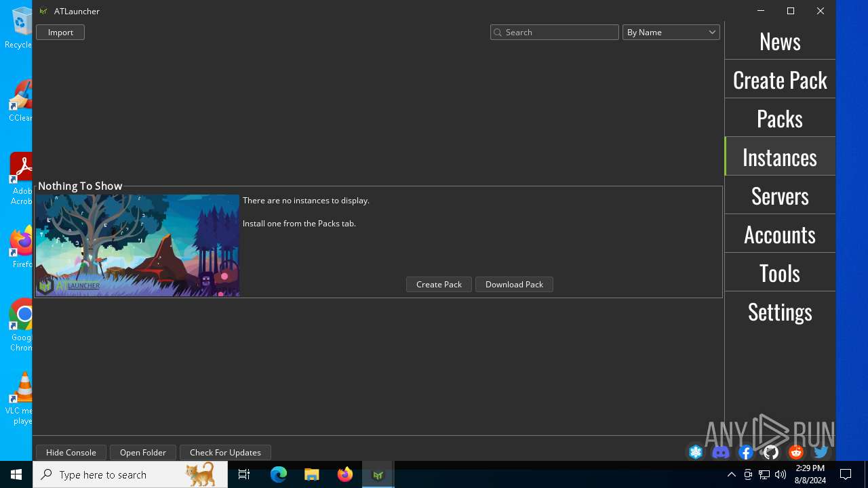Open File Explorer from the taskbar
Screen dimensions: 868x488
coord(312,474)
